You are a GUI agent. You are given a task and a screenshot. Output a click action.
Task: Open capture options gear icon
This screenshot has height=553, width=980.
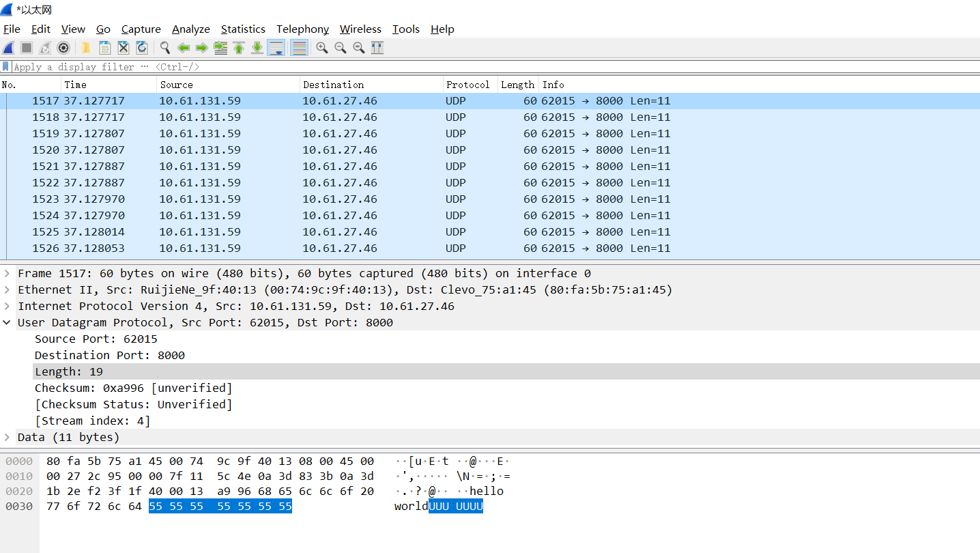[63, 48]
